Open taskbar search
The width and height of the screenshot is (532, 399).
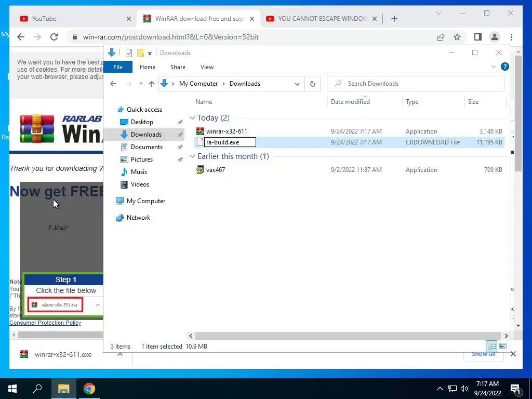[x=37, y=389]
